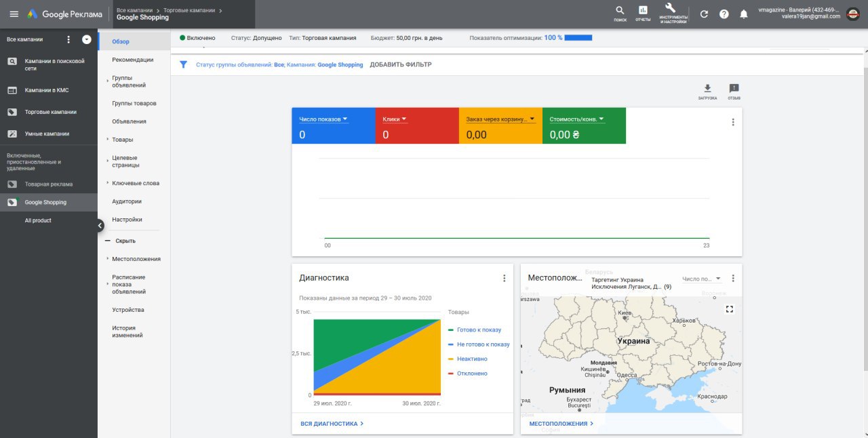The width and height of the screenshot is (868, 438).
Task: Open the three-dot menu beside Все кампании
Action: click(x=68, y=39)
